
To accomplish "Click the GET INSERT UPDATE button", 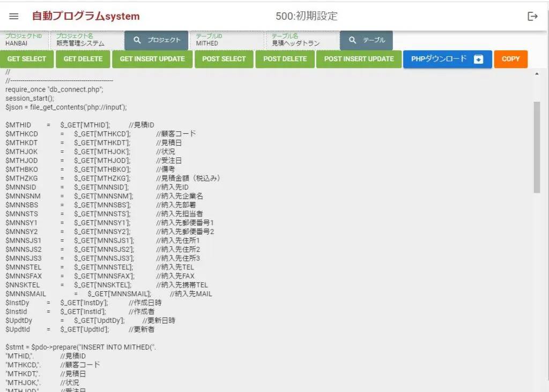I will click(x=152, y=59).
